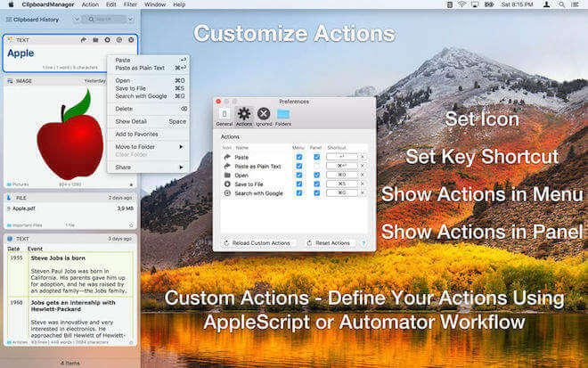The height and width of the screenshot is (368, 588).
Task: Open the Filter menu in the menu bar
Action: tap(130, 4)
